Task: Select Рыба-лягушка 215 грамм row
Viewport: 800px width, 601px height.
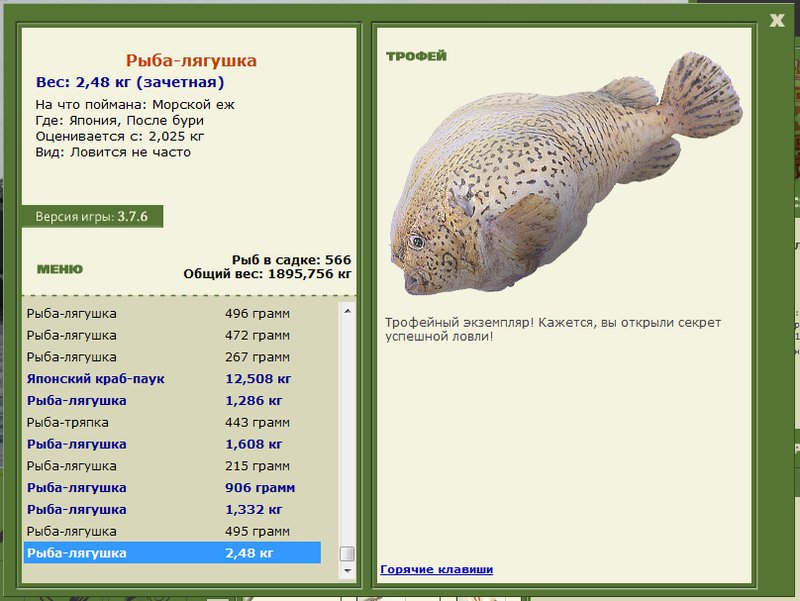Action: (x=172, y=466)
